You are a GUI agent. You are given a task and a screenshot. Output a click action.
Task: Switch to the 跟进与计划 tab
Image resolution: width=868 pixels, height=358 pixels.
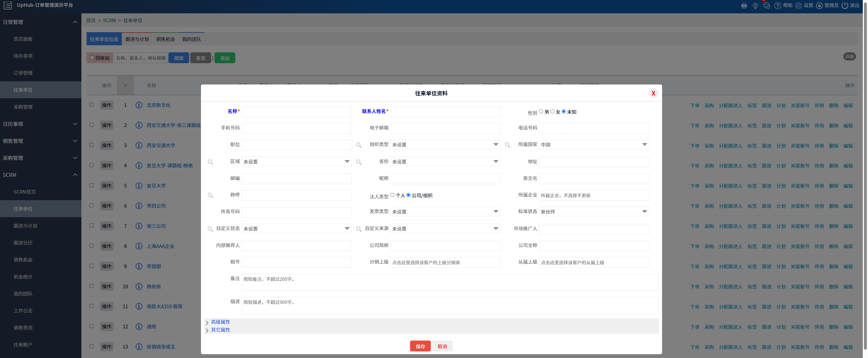point(137,39)
